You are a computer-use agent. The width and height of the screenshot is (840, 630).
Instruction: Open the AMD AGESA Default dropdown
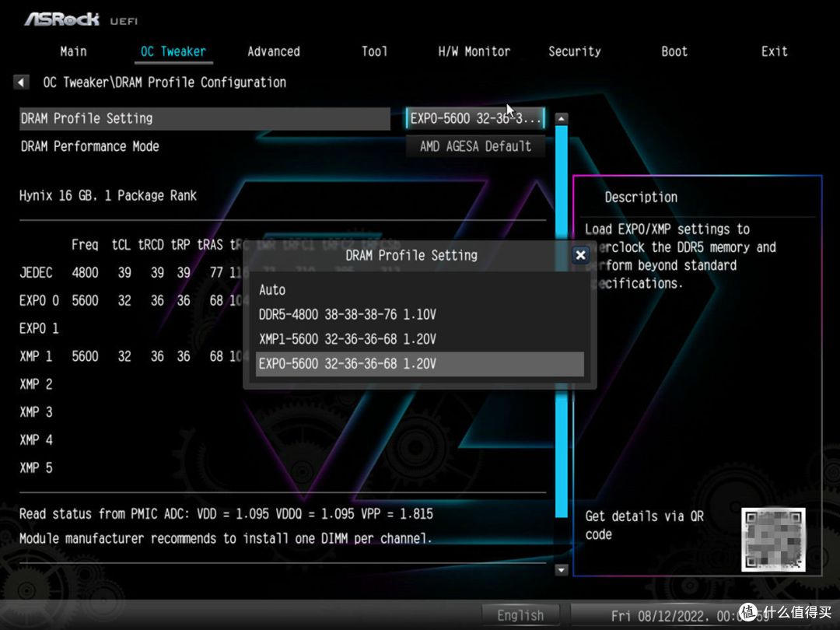click(x=475, y=146)
